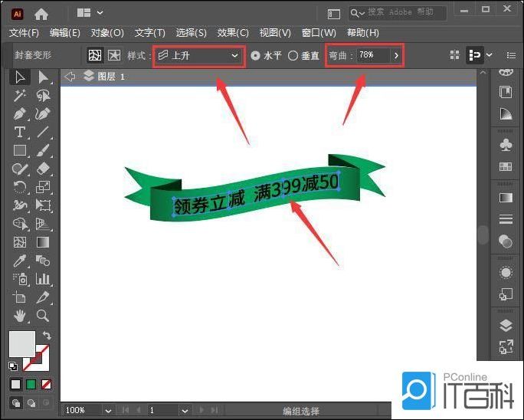Choose the Magic Wand tool
The height and width of the screenshot is (420, 524).
tap(20, 96)
